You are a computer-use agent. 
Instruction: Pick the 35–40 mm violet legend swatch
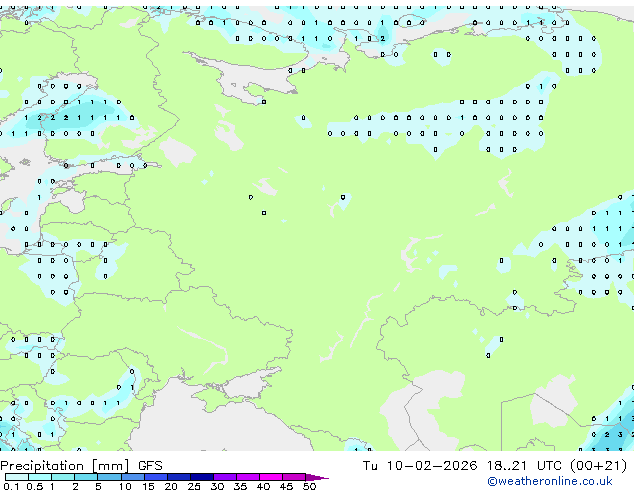248,477
